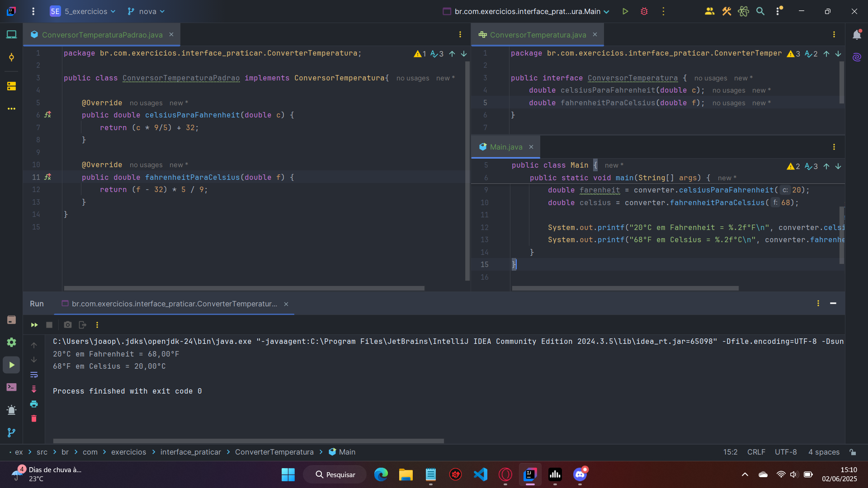
Task: Click the typo count in ConversorTemperatura editor
Action: tap(811, 54)
